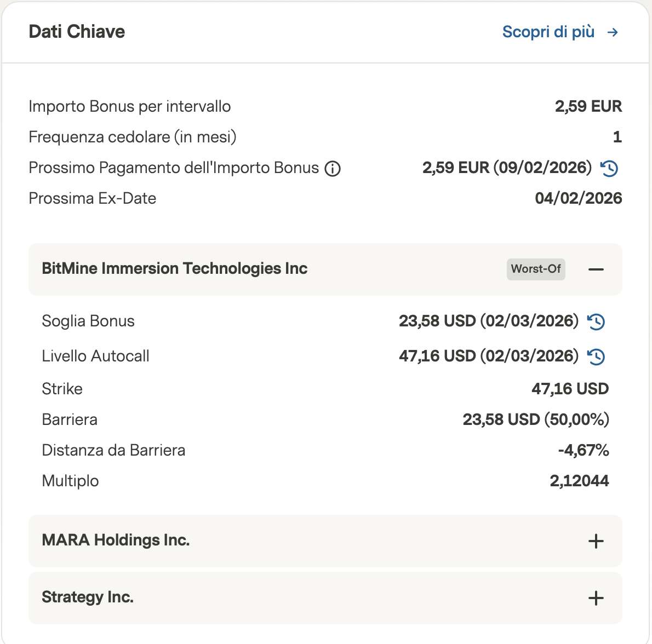The height and width of the screenshot is (644, 652).
Task: Open history icon next to 2,59 EUR (09/02/2026)
Action: coord(609,168)
